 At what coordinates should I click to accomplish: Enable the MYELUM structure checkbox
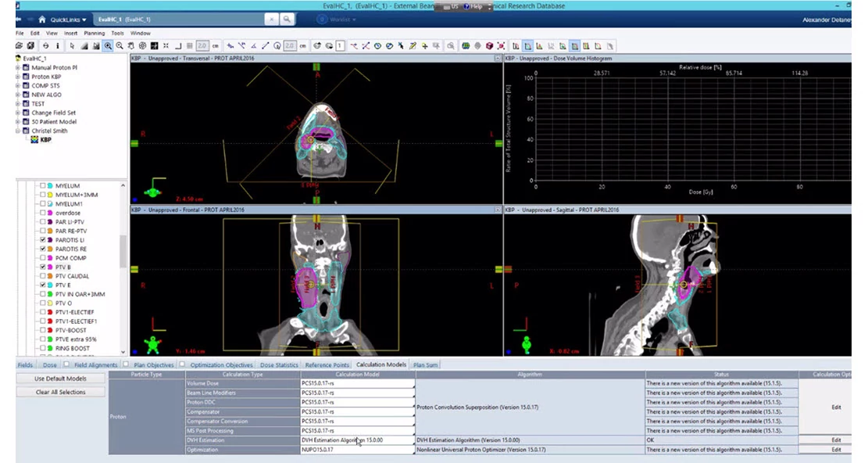tap(44, 185)
